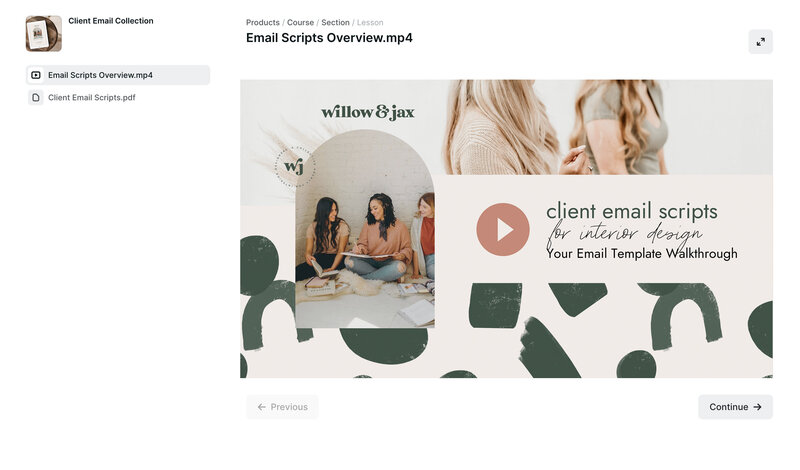Go to Products breadcrumb
The image size is (800, 470).
pyautogui.click(x=263, y=22)
